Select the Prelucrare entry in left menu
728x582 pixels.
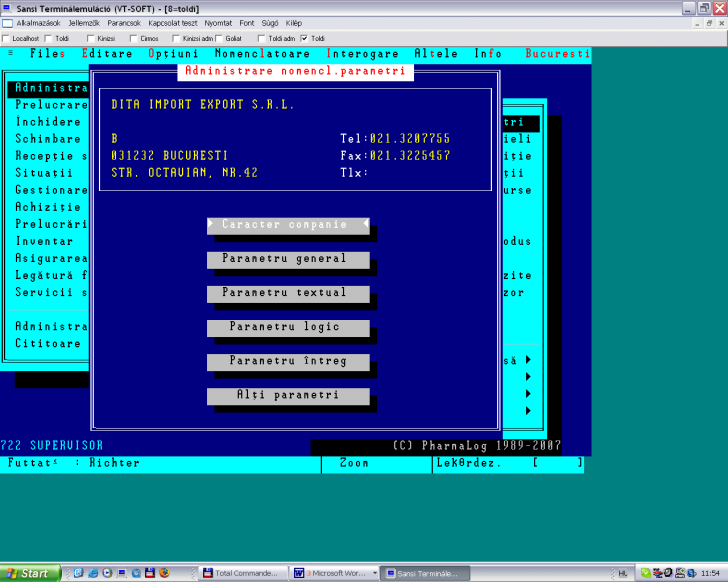click(x=51, y=105)
